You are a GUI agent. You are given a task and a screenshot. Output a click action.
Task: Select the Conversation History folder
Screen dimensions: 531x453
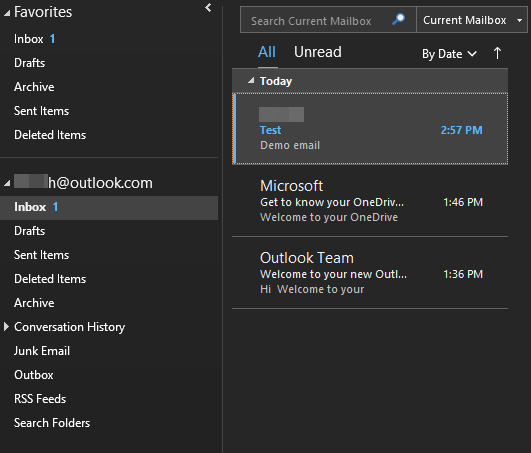(69, 327)
